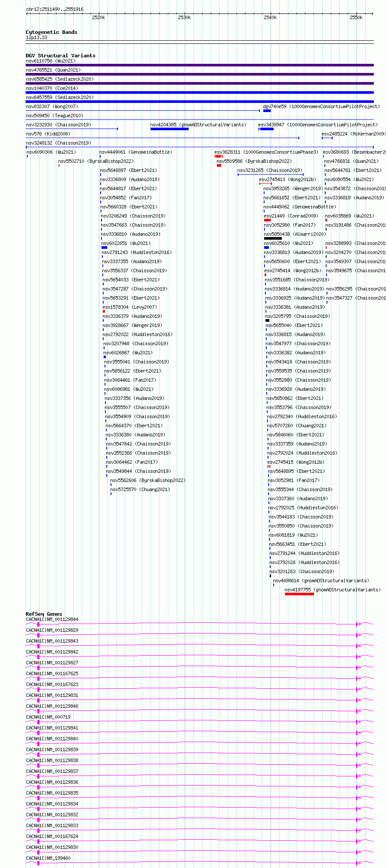Select the nsv4765521 (Quan2021) variant label
The height and width of the screenshot is (868, 386).
53,70
